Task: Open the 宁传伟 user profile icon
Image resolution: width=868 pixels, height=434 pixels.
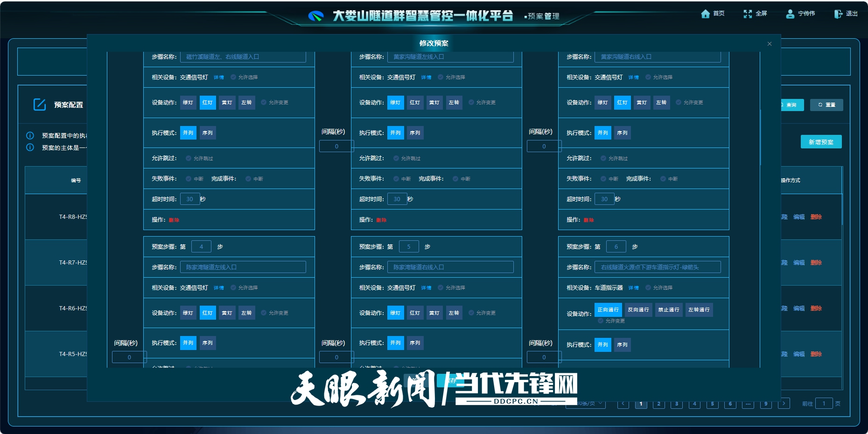Action: (790, 14)
